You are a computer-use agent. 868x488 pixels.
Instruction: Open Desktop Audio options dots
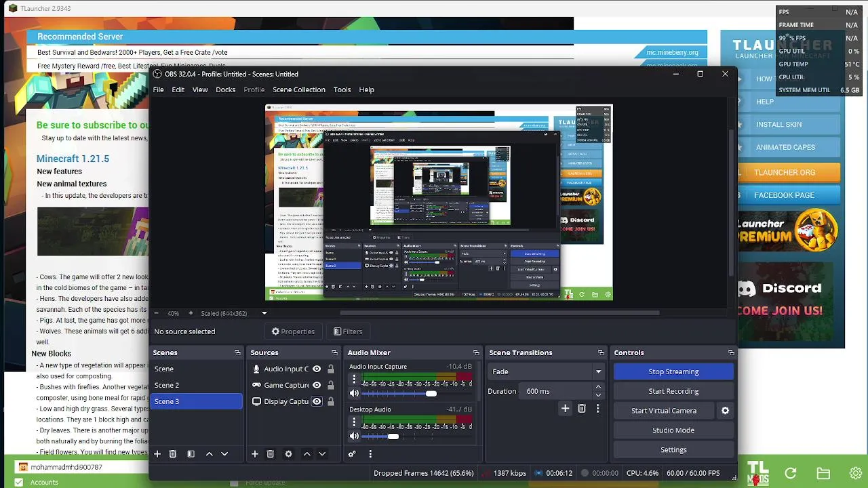coord(354,422)
